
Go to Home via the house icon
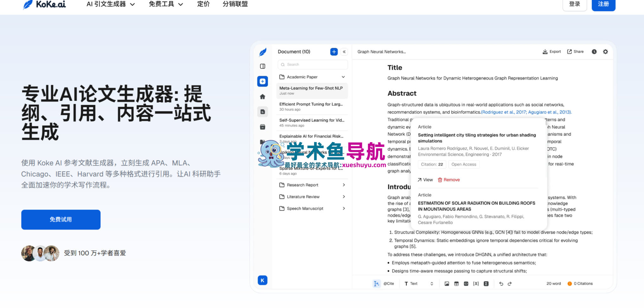point(262,97)
